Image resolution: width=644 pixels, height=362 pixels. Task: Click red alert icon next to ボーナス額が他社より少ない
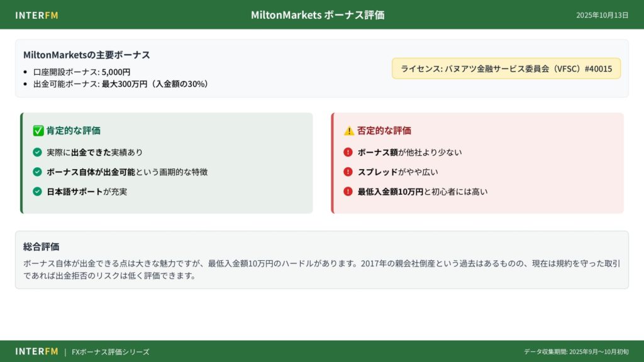(x=348, y=152)
